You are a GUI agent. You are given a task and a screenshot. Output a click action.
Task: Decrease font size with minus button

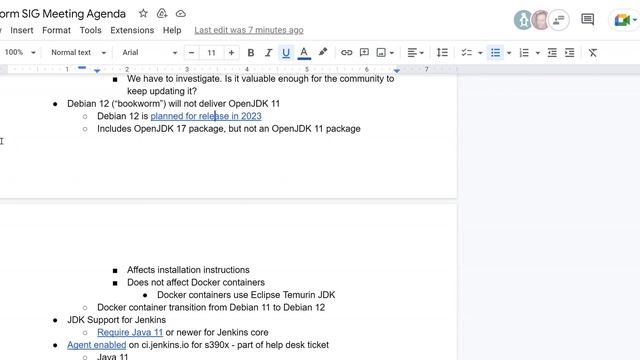tap(191, 52)
